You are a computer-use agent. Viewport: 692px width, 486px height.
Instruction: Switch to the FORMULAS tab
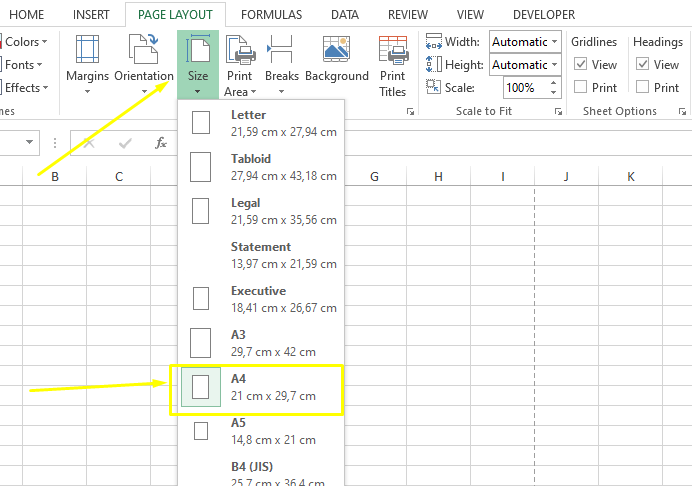[271, 15]
